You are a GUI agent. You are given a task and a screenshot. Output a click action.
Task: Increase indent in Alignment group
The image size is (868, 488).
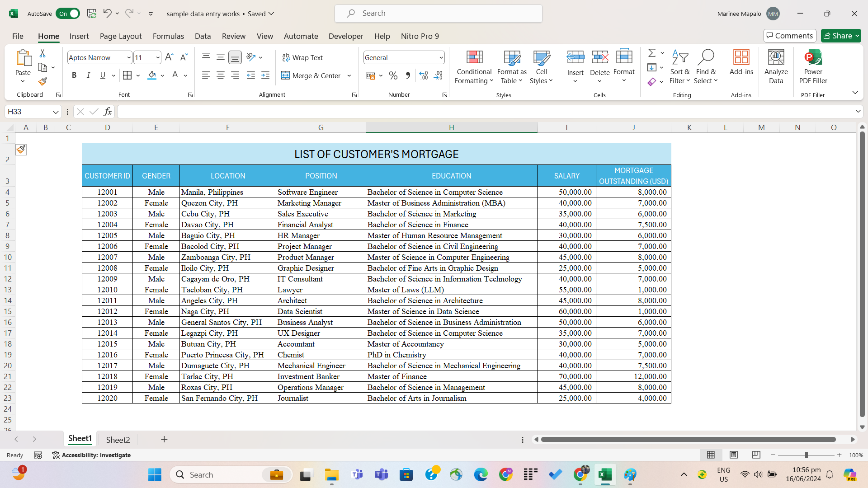coord(265,75)
